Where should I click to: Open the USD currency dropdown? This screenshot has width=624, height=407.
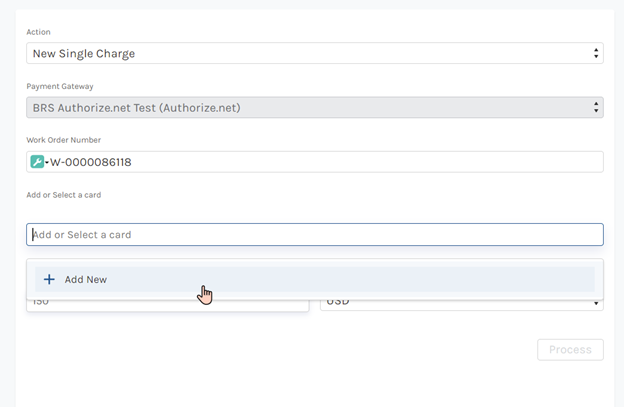(x=460, y=303)
